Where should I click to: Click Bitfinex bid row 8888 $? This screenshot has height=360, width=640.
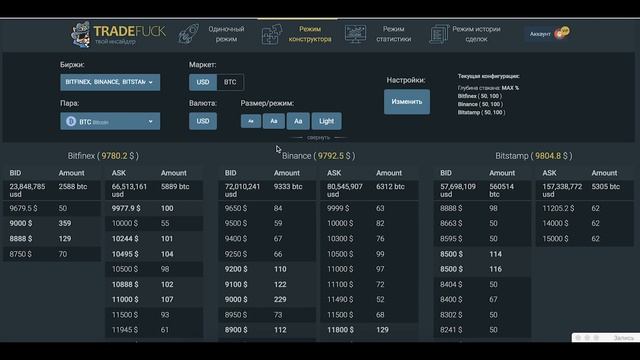click(x=52, y=239)
